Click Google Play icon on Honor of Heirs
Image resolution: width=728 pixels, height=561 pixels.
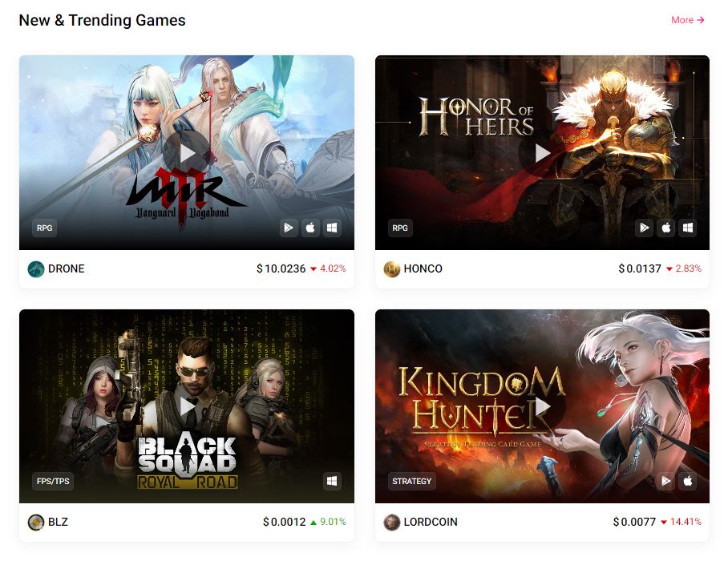pos(645,228)
